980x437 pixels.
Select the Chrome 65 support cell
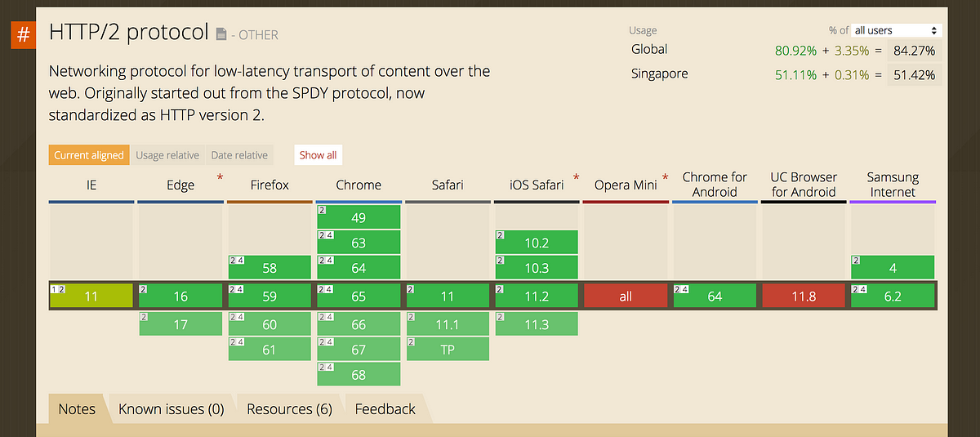coord(359,296)
